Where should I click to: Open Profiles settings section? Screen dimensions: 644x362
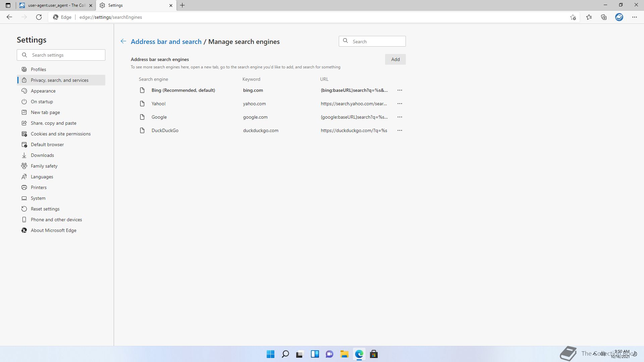(61, 69)
